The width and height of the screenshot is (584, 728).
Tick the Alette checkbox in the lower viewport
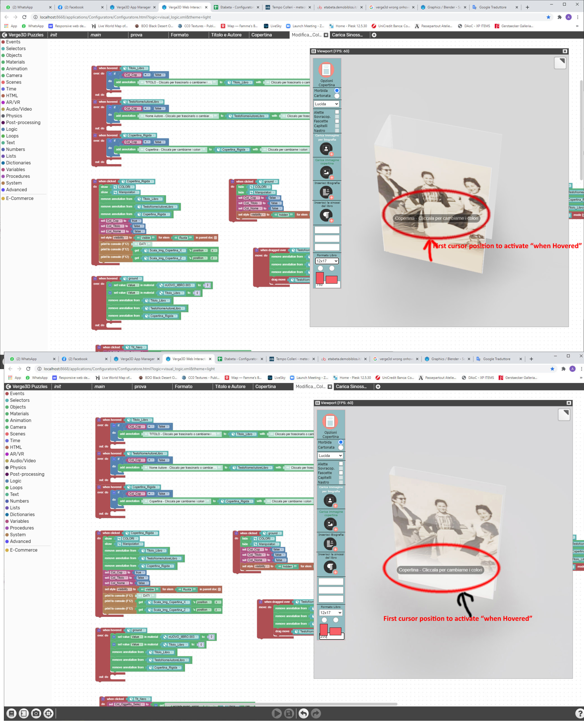click(x=341, y=464)
